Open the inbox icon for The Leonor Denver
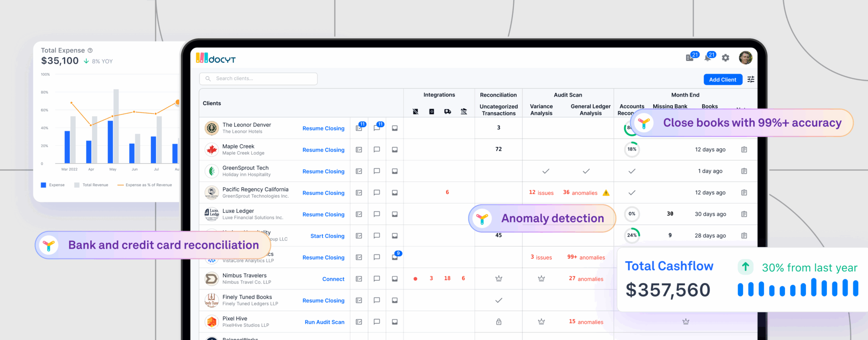 [x=395, y=128]
